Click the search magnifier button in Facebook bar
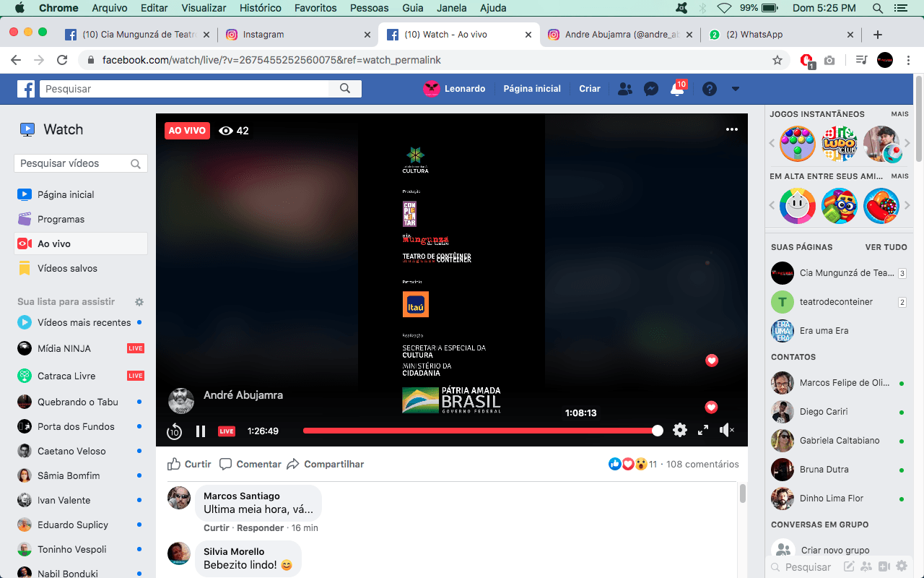The width and height of the screenshot is (924, 578). click(345, 89)
